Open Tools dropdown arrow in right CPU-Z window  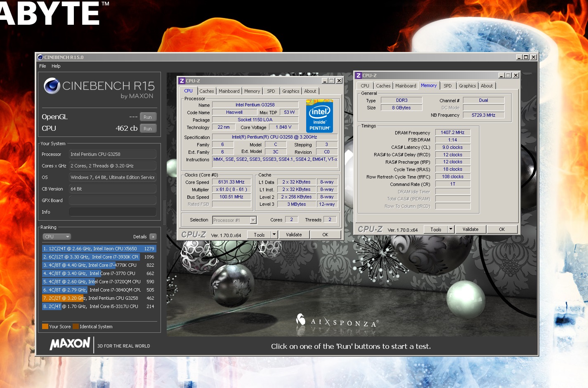(451, 229)
